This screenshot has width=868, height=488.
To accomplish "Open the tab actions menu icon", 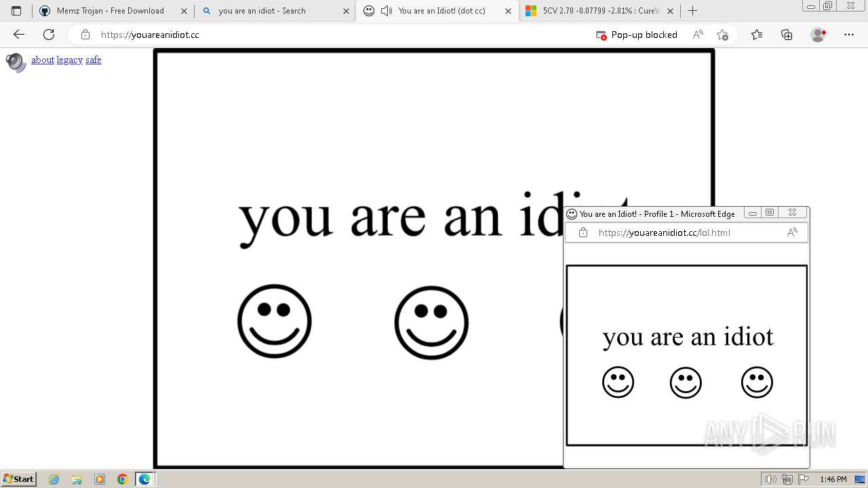I will tap(16, 11).
